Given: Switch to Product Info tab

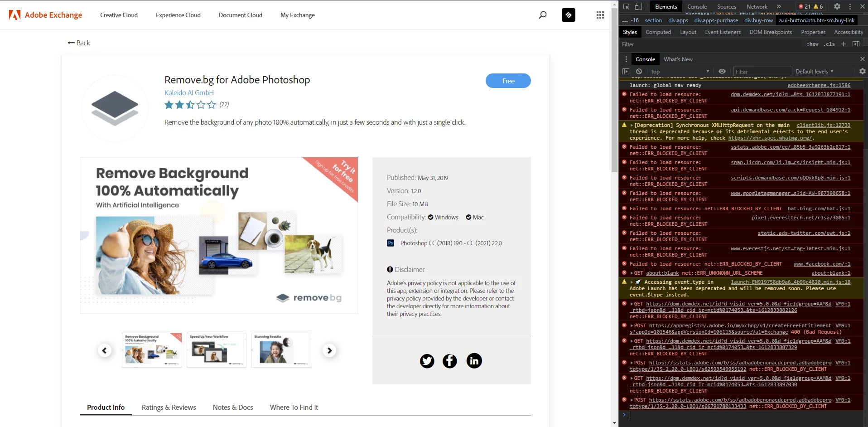Looking at the screenshot, I should (x=106, y=407).
